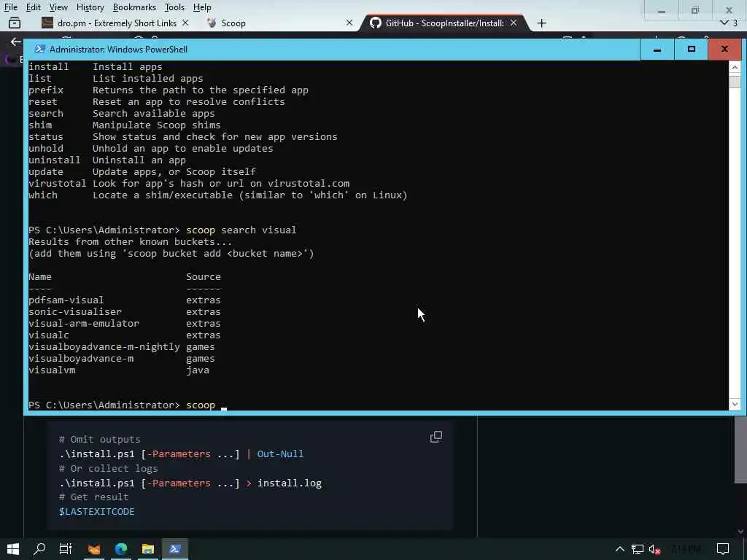Click 'install.log' in GitHub code block
Screen dimensions: 747x560
pyautogui.click(x=290, y=483)
